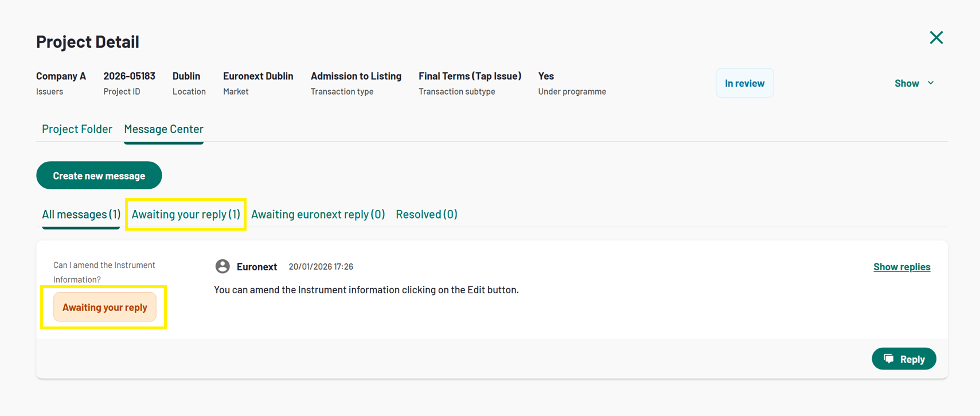Click the message subject about Instrument Information
The width and height of the screenshot is (980, 416).
point(104,272)
